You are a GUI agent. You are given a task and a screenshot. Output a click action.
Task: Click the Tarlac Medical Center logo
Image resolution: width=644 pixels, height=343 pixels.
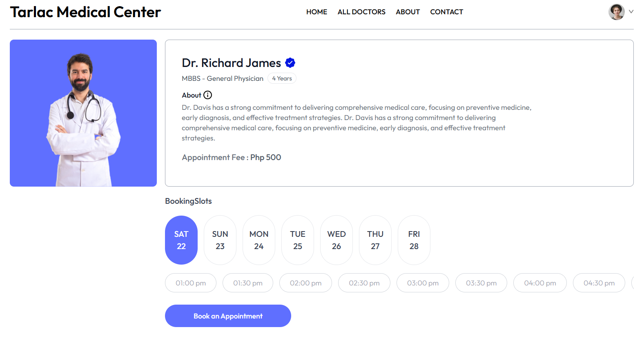[x=85, y=12]
